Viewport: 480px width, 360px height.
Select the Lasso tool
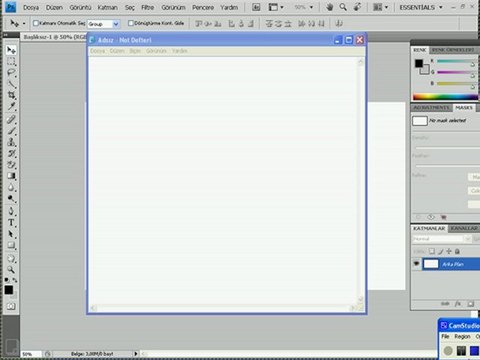[x=11, y=73]
